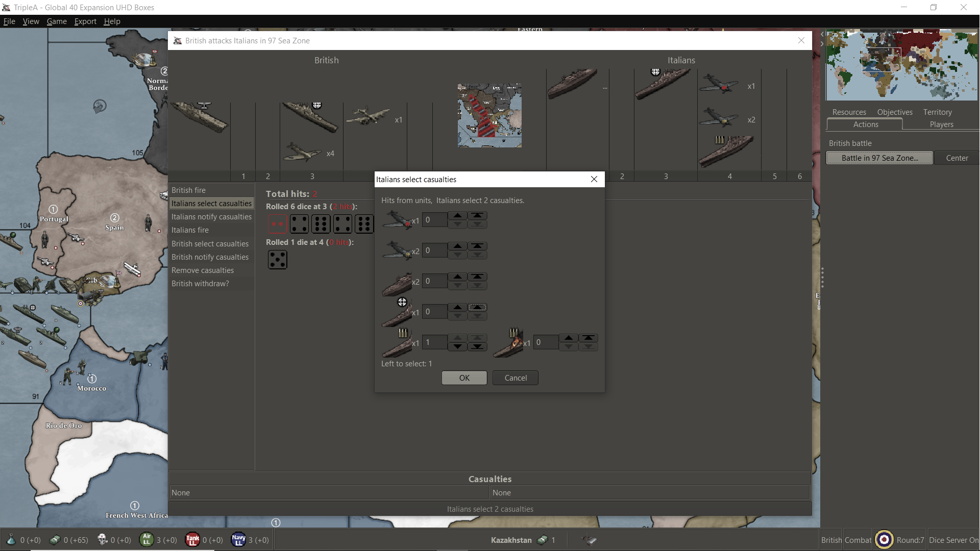Set red-nosed fighter casualties to maximum
Viewport: 980px width, 551px height.
[x=477, y=216]
